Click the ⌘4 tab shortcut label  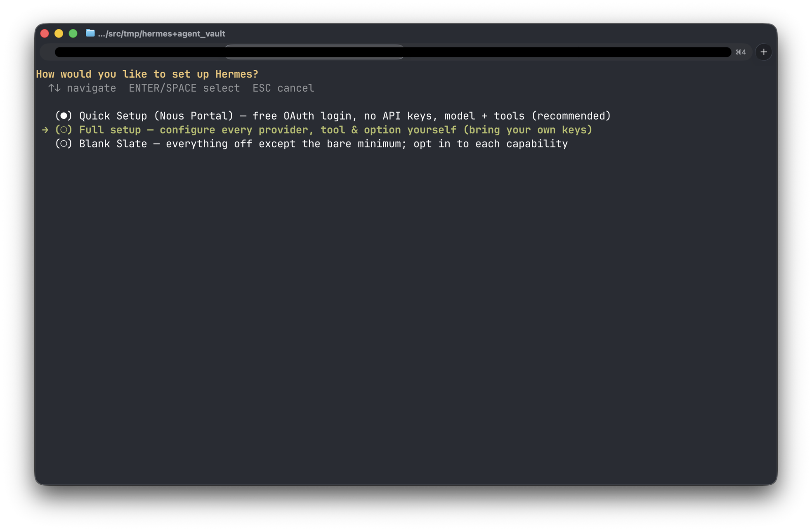coord(741,52)
